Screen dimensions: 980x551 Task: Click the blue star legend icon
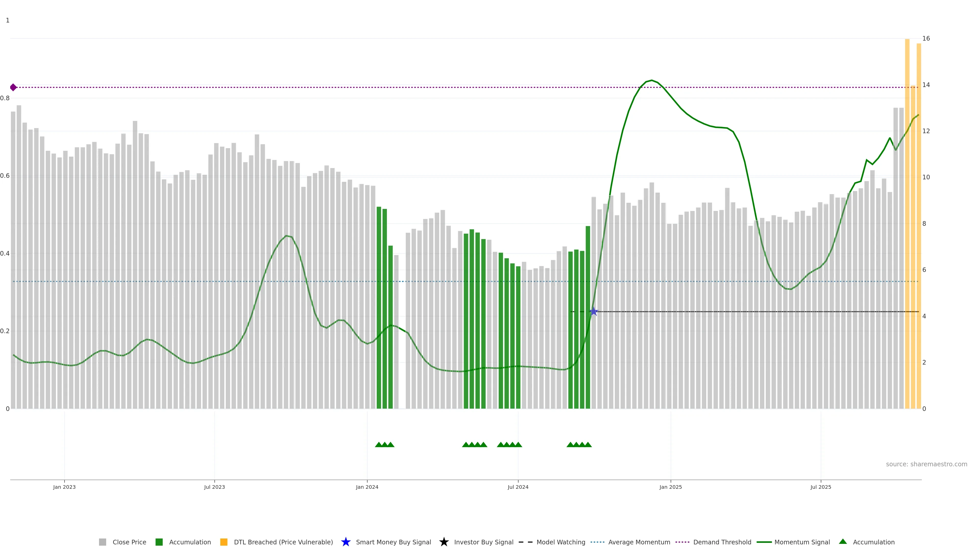click(346, 542)
